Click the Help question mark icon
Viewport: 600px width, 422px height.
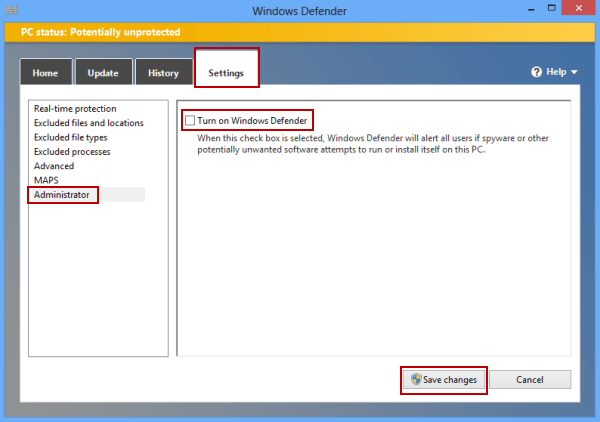[536, 72]
